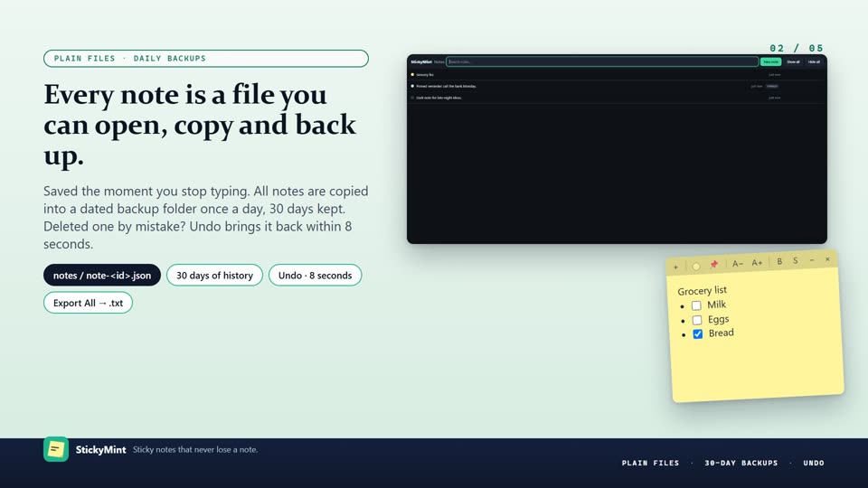Image resolution: width=868 pixels, height=488 pixels.
Task: Uncheck the Bread checkbox
Action: click(x=697, y=333)
